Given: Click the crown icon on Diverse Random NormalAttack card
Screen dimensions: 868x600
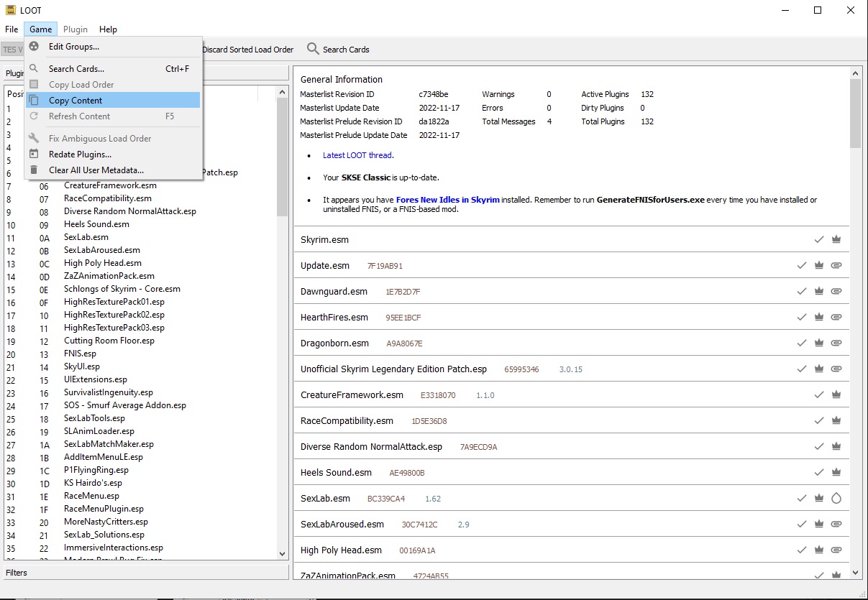Looking at the screenshot, I should click(836, 446).
